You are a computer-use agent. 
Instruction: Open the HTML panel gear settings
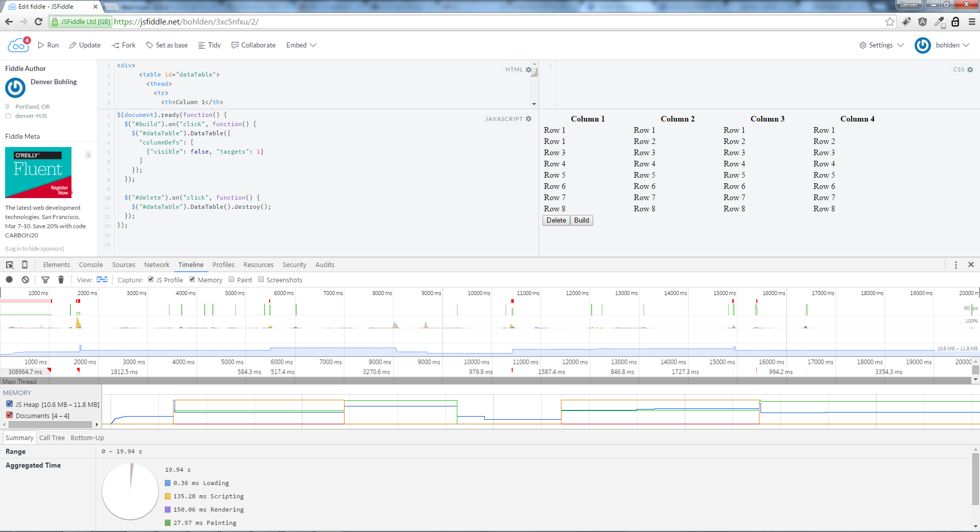pyautogui.click(x=529, y=69)
